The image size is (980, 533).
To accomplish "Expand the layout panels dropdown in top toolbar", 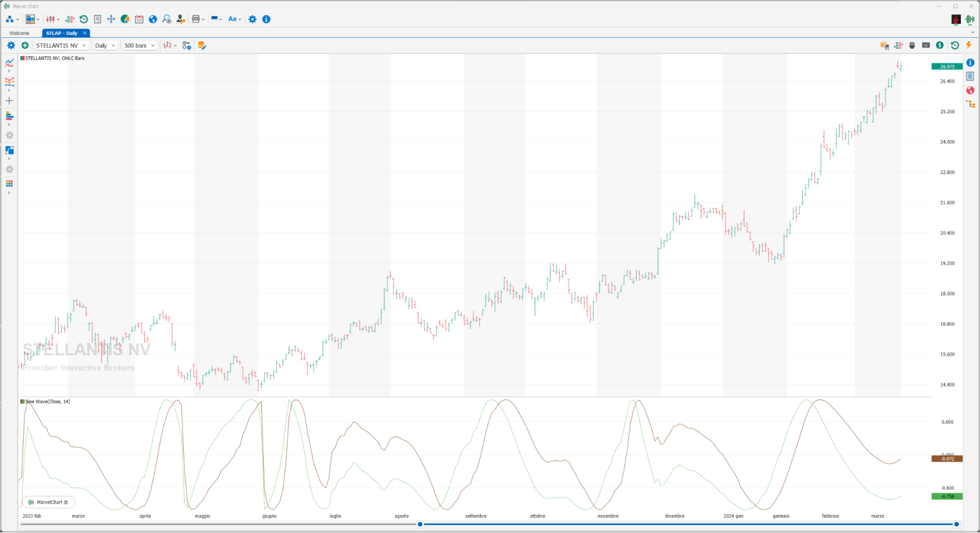I will pyautogui.click(x=38, y=20).
